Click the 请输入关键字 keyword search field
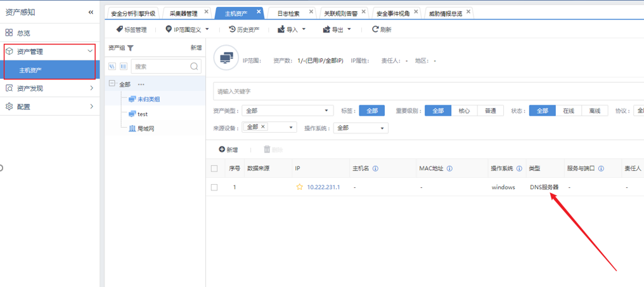 click(x=425, y=91)
